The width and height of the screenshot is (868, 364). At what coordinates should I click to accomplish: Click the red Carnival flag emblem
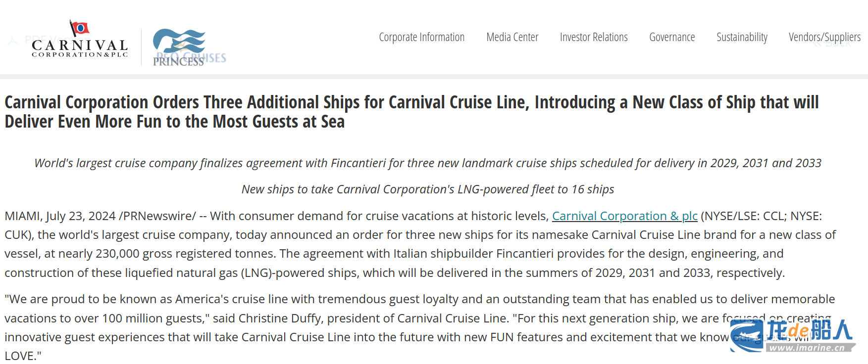pos(79,28)
